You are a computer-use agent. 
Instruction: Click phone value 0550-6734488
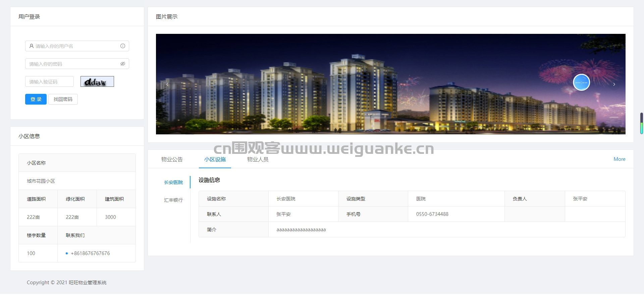click(x=432, y=214)
